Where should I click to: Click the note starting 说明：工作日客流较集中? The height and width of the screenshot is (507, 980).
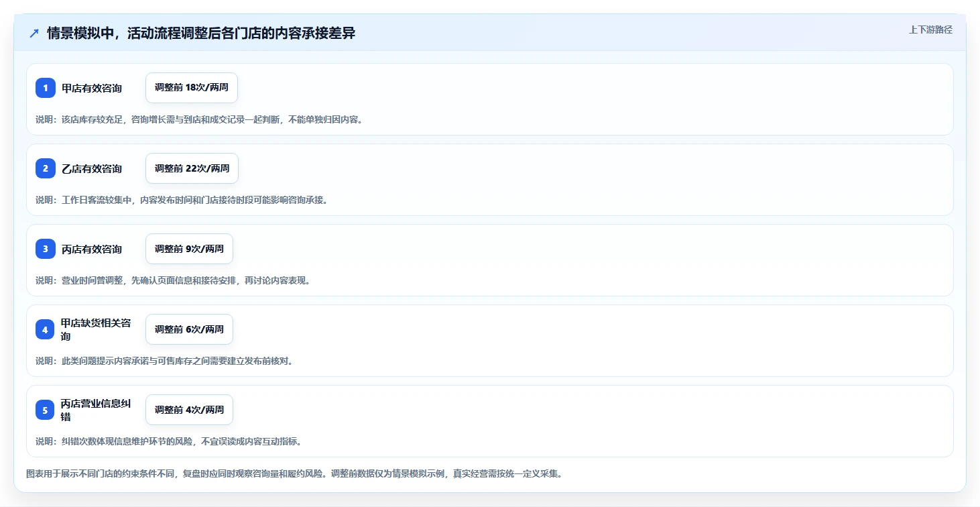click(x=182, y=200)
